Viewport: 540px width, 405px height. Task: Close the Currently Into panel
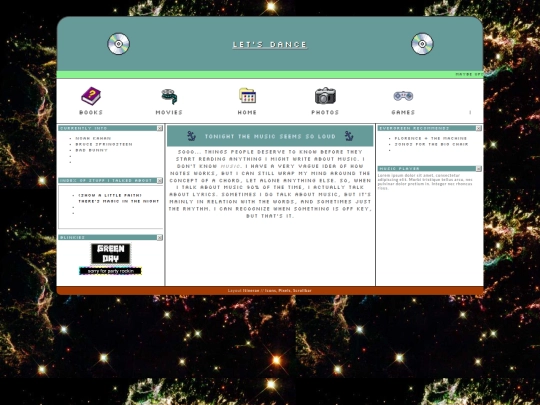[159, 128]
